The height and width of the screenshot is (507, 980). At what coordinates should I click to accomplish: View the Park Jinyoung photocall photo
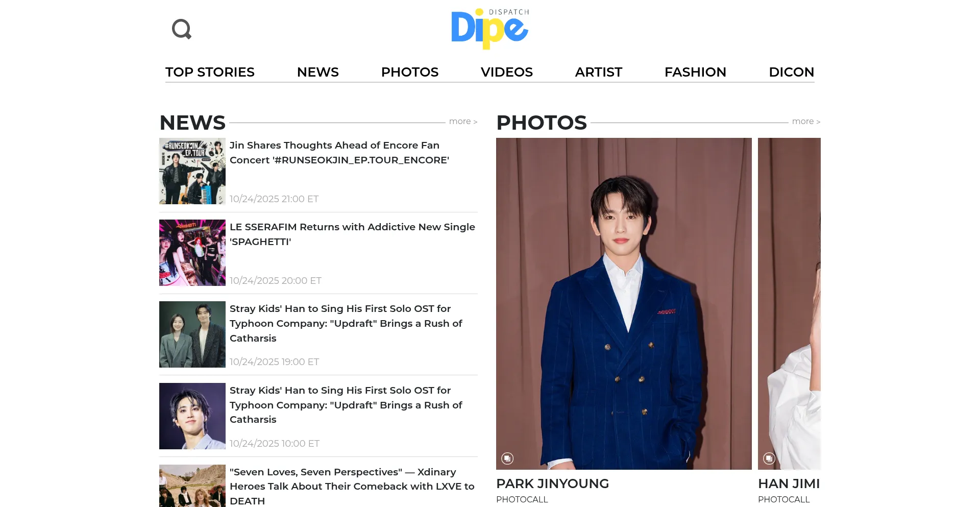(624, 304)
